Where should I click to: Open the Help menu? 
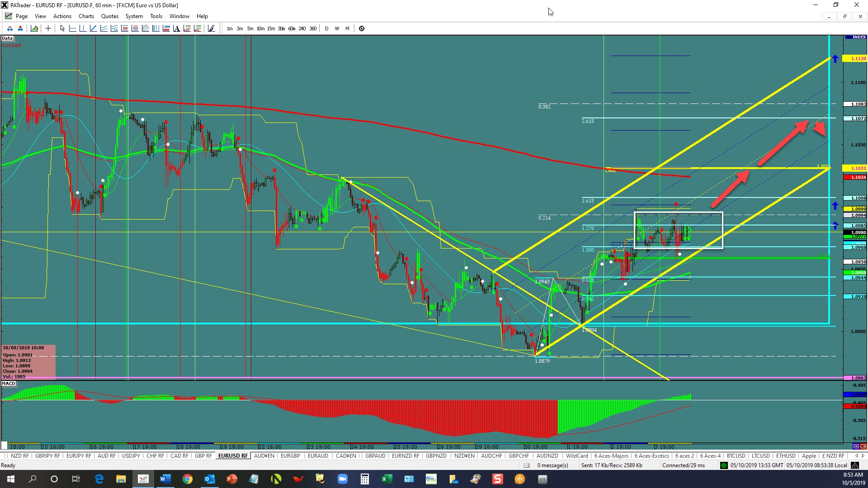pos(202,16)
